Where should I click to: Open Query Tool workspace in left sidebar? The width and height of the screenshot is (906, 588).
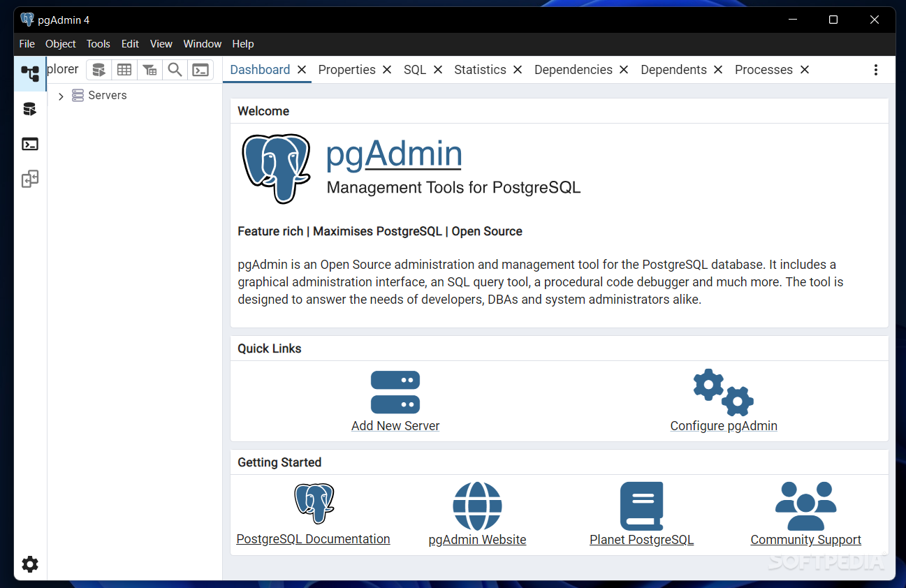pos(30,109)
